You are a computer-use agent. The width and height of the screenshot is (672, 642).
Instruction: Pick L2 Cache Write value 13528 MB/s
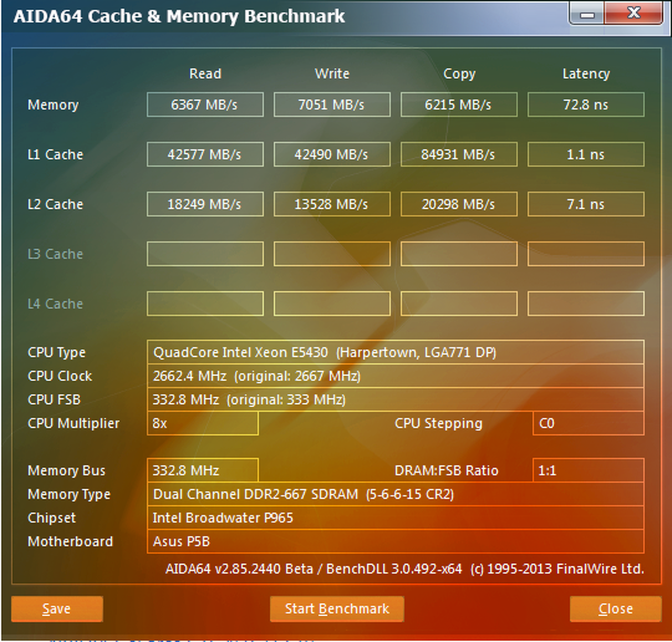pos(332,204)
